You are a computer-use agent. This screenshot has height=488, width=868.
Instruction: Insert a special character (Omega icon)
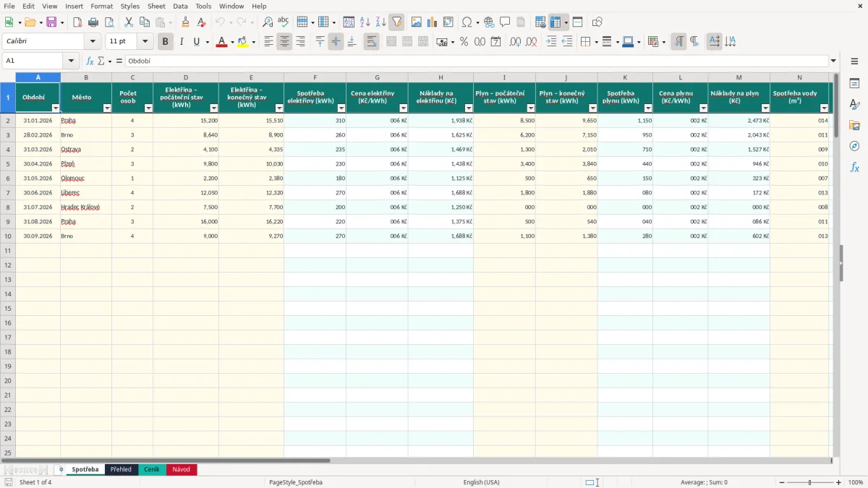coord(467,22)
